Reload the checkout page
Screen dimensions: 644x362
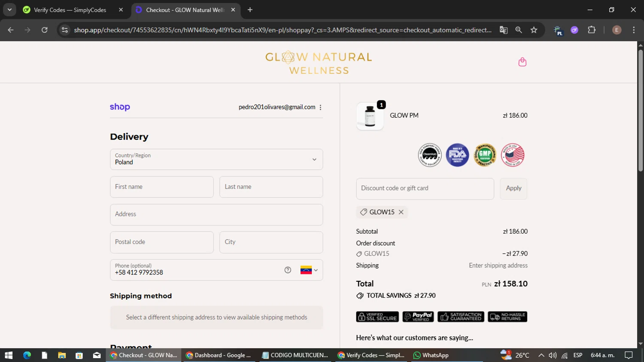(x=44, y=30)
